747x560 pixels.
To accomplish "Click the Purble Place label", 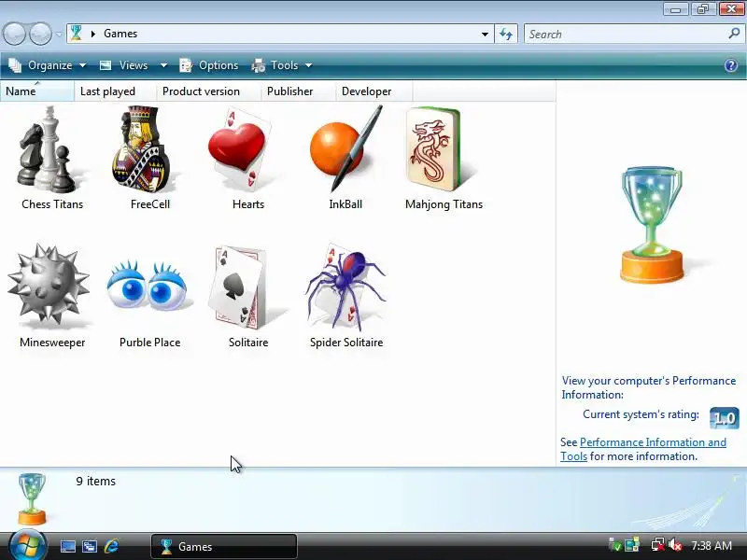I will [x=149, y=343].
